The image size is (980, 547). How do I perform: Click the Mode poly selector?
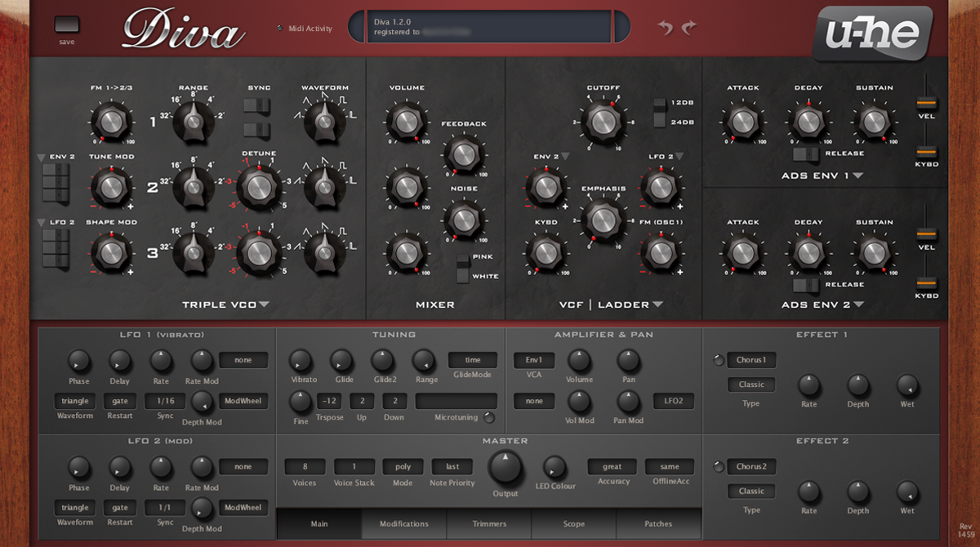[x=403, y=467]
